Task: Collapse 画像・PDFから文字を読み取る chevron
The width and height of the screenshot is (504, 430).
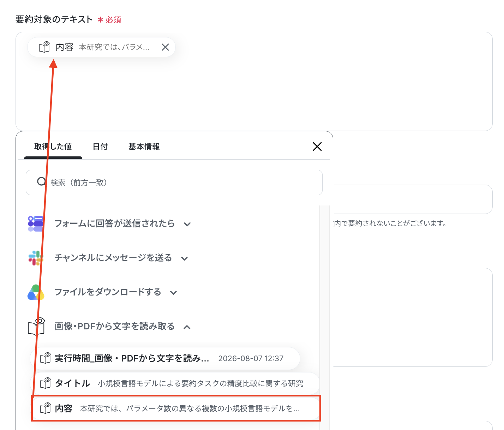Action: (187, 327)
